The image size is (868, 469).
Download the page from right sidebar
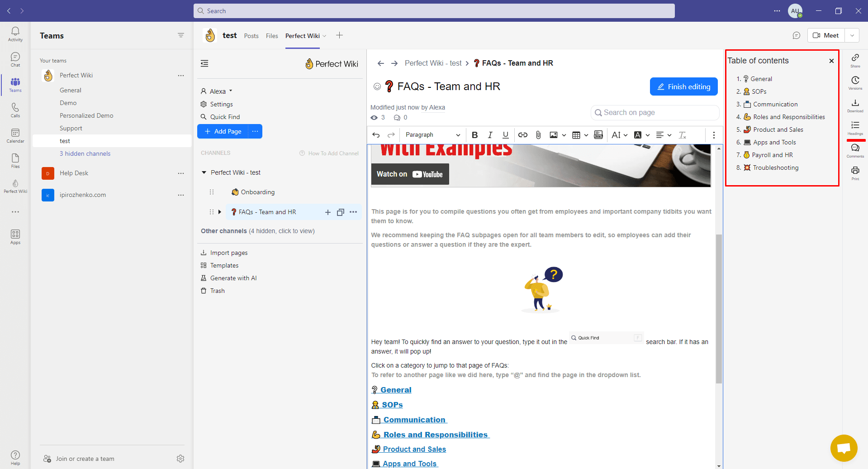(x=855, y=105)
